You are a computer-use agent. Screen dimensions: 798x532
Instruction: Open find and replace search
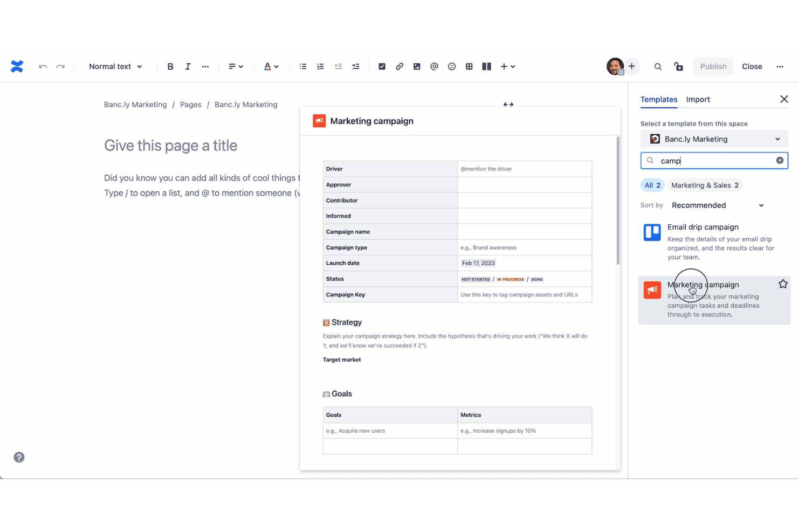click(658, 66)
